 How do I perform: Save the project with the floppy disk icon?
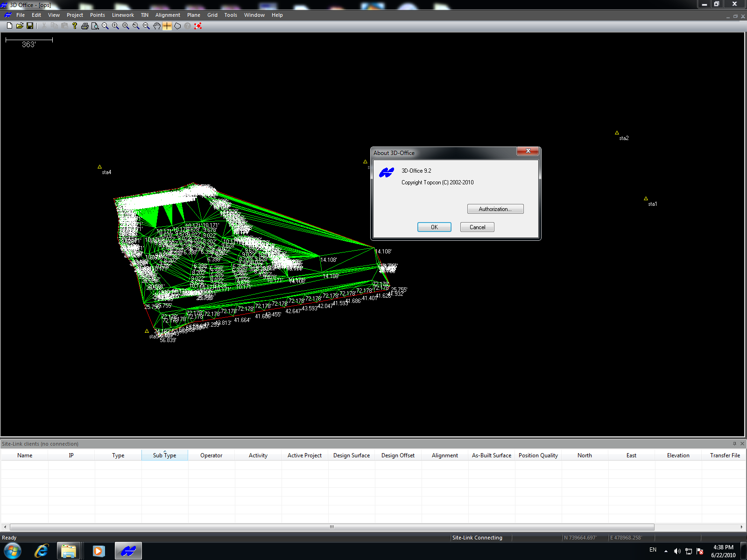(30, 26)
